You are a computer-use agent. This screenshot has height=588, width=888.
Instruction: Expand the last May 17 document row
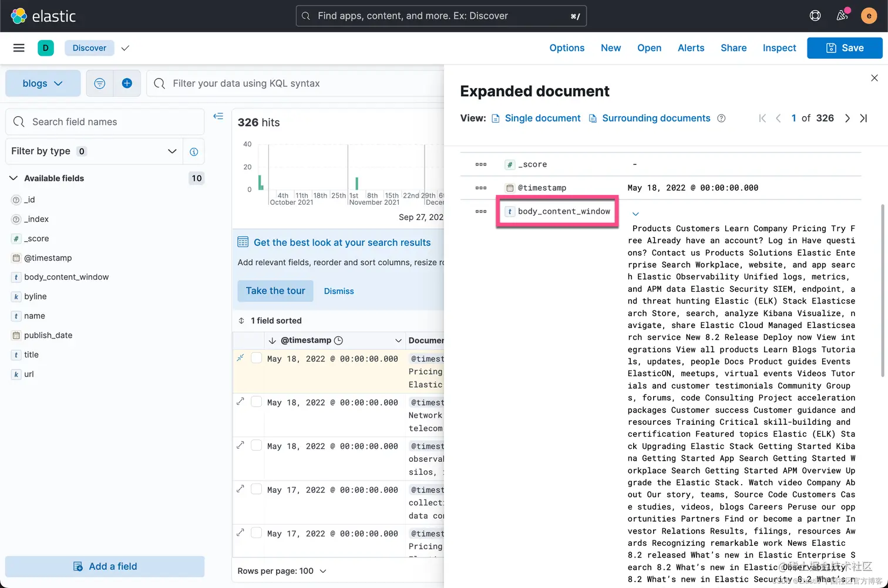(x=241, y=533)
